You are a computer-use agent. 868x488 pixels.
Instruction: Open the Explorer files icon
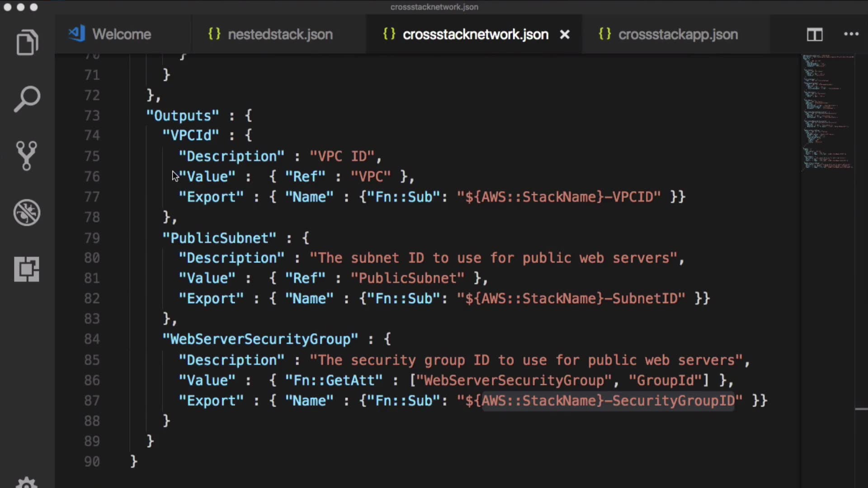(x=27, y=43)
